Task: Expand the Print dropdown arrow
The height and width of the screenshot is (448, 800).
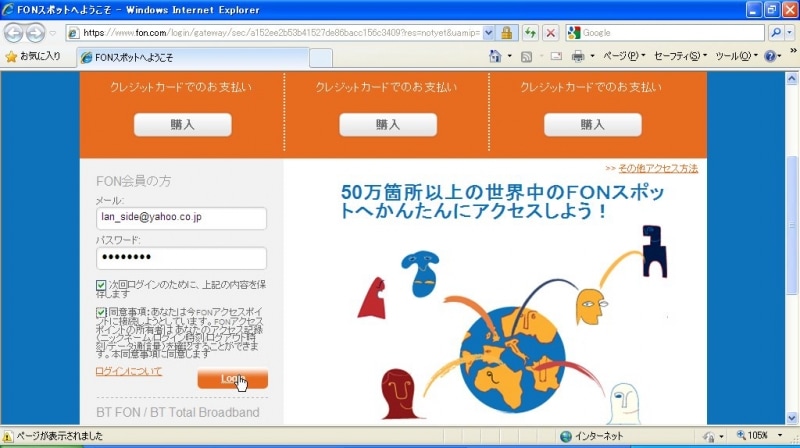Action: pos(592,56)
